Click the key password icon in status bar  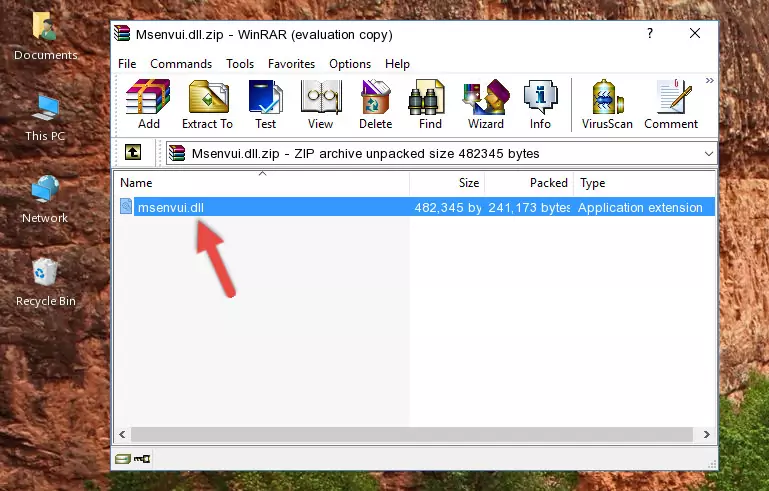pyautogui.click(x=142, y=459)
